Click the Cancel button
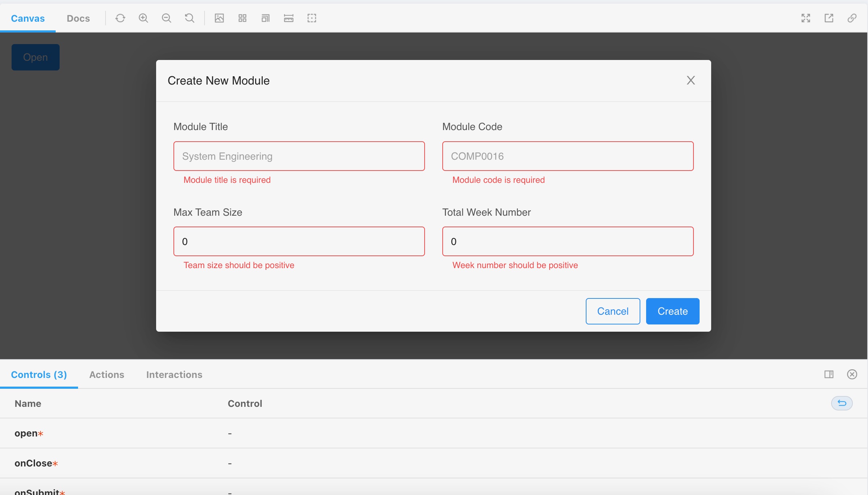Viewport: 868px width, 495px height. tap(613, 311)
